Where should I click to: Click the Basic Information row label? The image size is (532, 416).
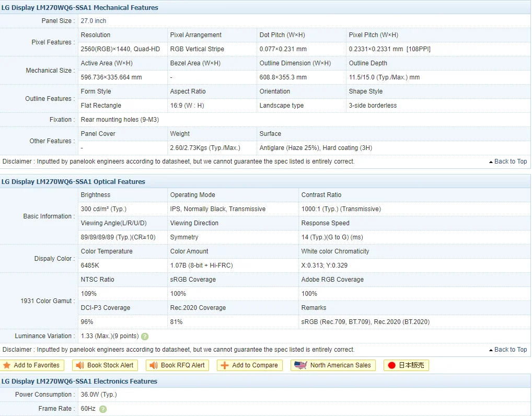coord(49,216)
